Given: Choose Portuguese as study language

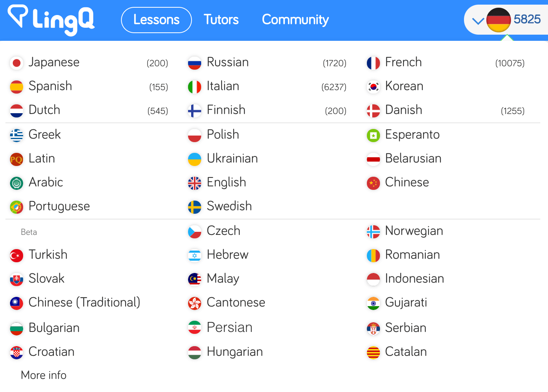Looking at the screenshot, I should (59, 206).
